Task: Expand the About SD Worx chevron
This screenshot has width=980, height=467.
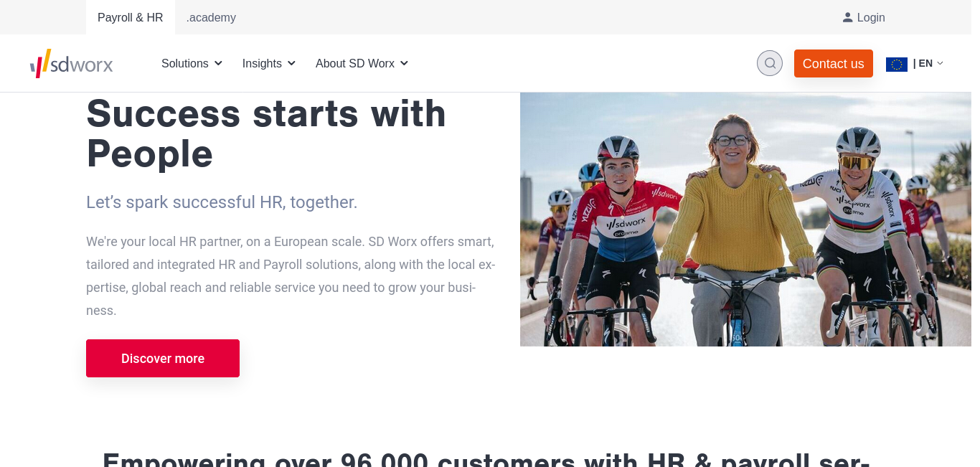Action: 404,63
